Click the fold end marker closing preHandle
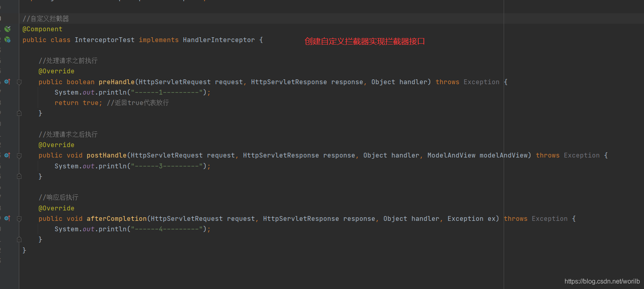 [x=19, y=113]
